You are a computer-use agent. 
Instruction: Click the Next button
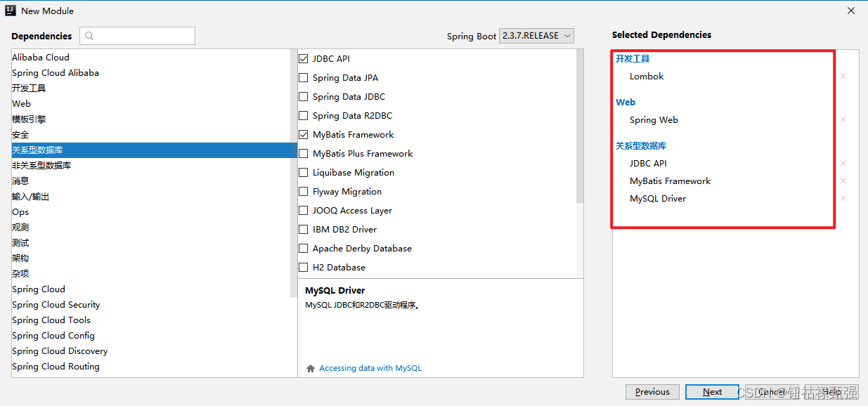711,391
